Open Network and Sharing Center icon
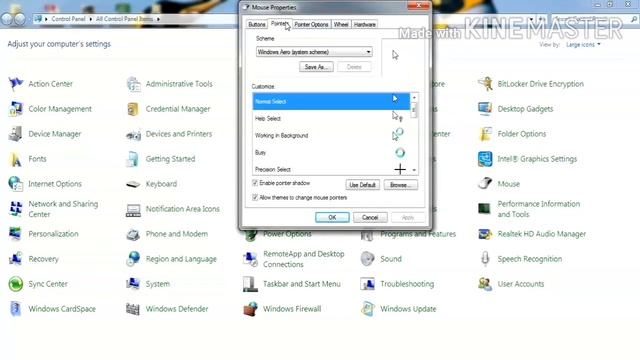 point(16,209)
